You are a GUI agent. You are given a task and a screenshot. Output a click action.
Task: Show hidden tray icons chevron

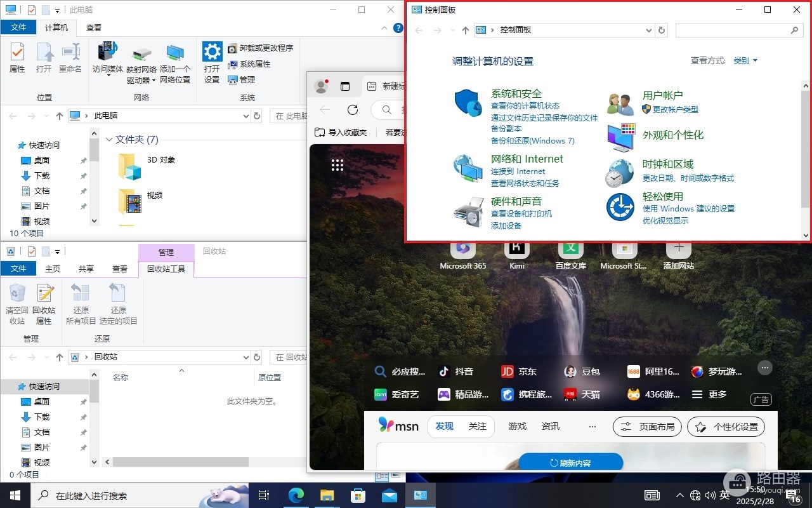pos(680,495)
